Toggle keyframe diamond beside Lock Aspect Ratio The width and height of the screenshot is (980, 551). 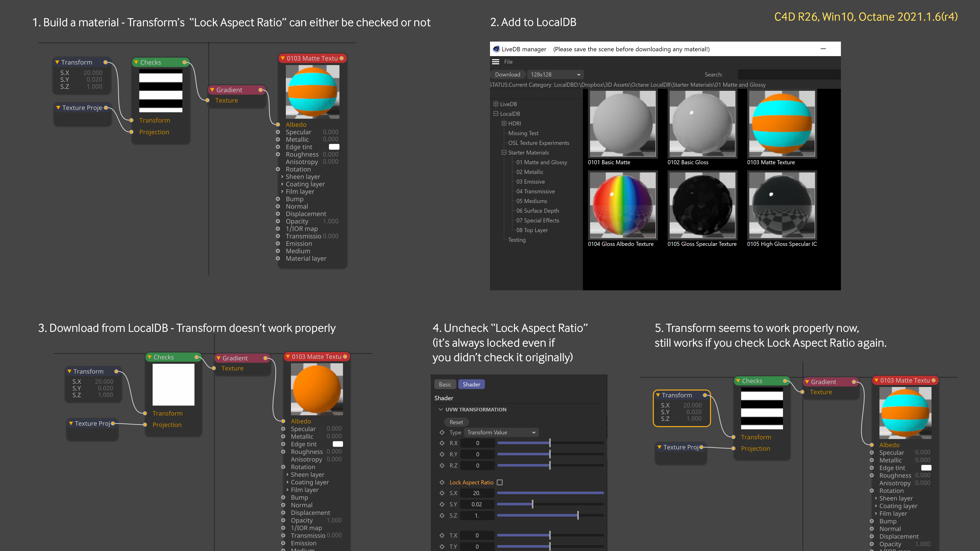click(x=442, y=482)
